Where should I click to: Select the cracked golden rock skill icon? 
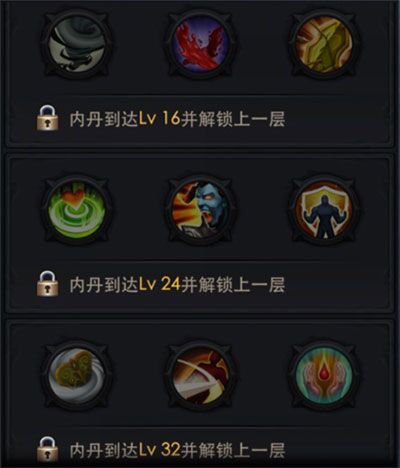tap(324, 44)
